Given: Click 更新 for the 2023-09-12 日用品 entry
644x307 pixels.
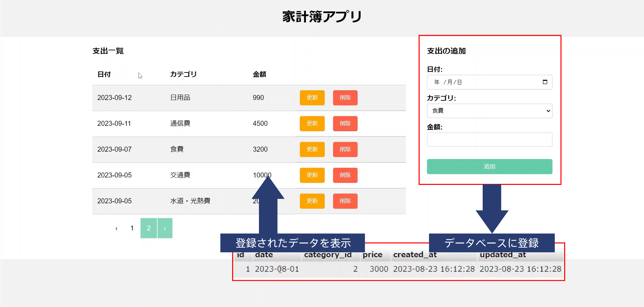Looking at the screenshot, I should 312,98.
